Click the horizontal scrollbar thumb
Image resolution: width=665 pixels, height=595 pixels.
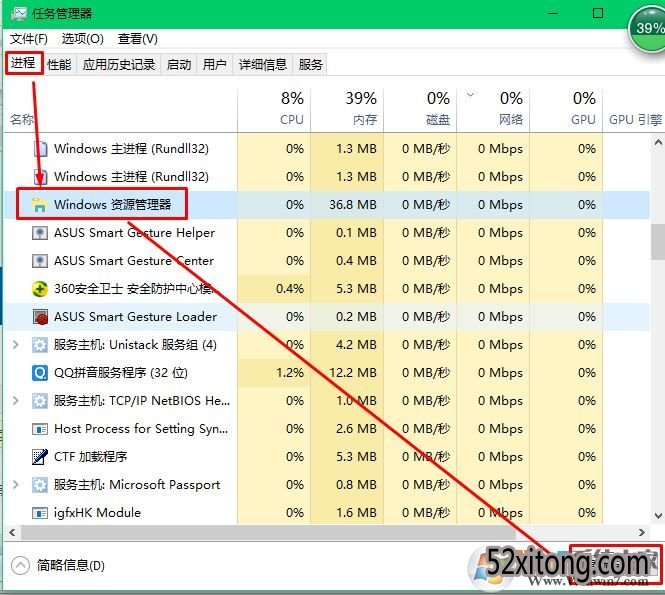(268, 532)
